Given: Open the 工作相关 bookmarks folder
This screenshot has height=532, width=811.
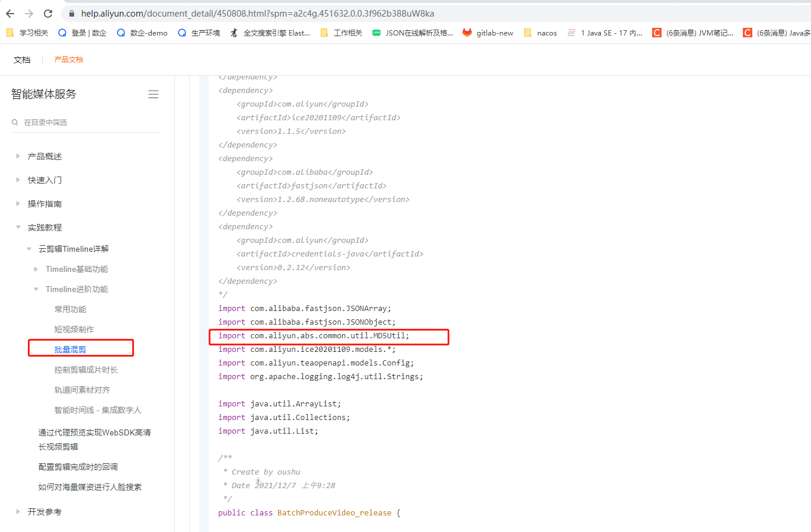Looking at the screenshot, I should click(341, 33).
